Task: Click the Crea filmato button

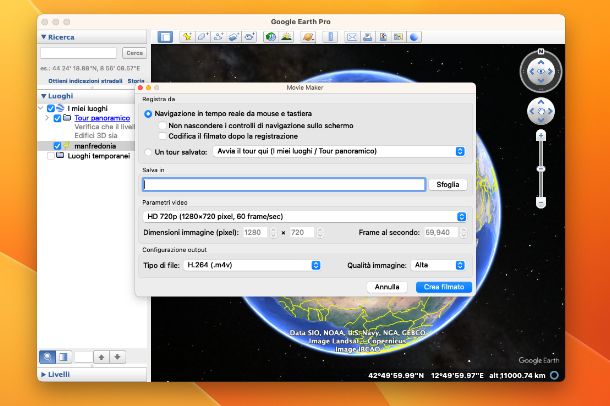Action: pyautogui.click(x=444, y=287)
